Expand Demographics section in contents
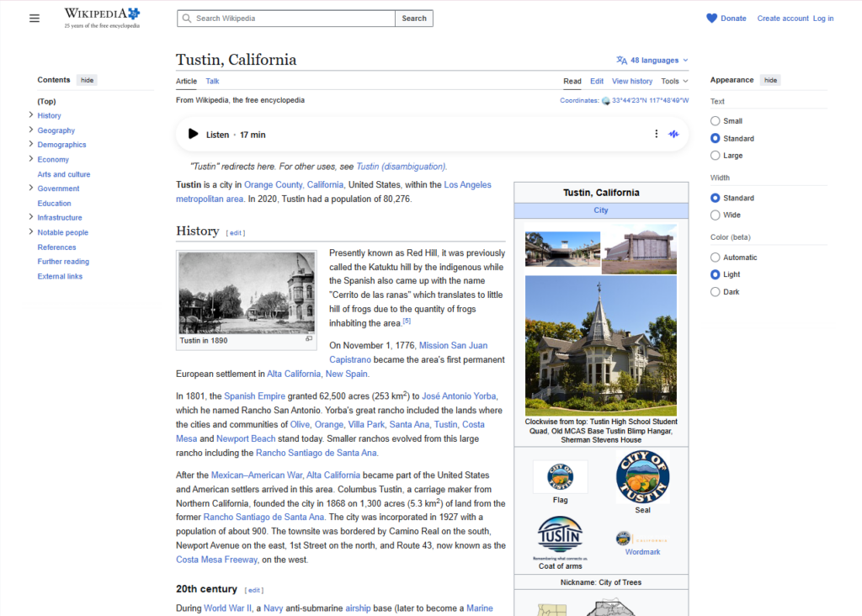The width and height of the screenshot is (862, 616). point(31,144)
